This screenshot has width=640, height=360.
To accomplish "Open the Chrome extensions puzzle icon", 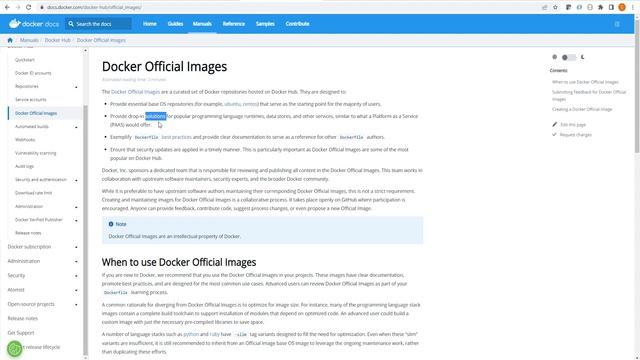I will (600, 7).
